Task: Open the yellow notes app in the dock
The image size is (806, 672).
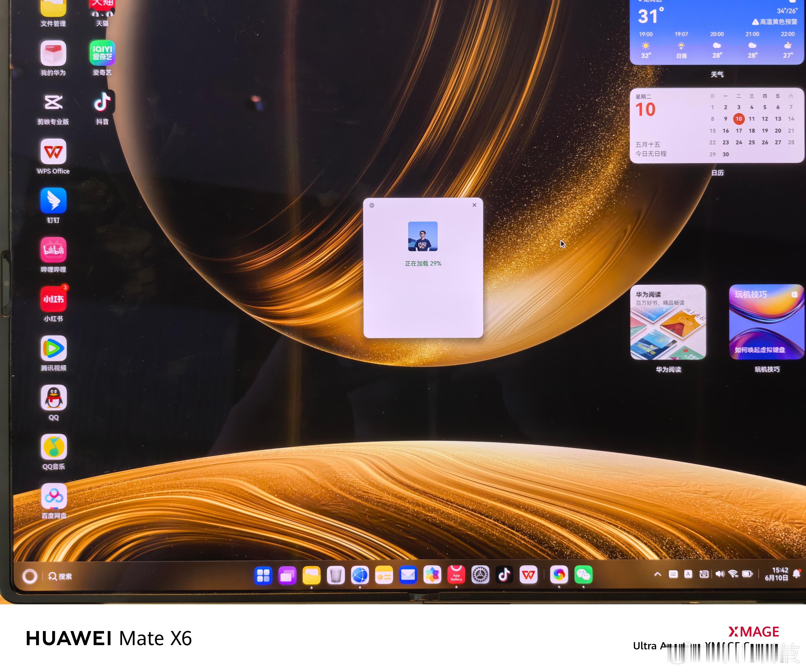Action: 384,575
